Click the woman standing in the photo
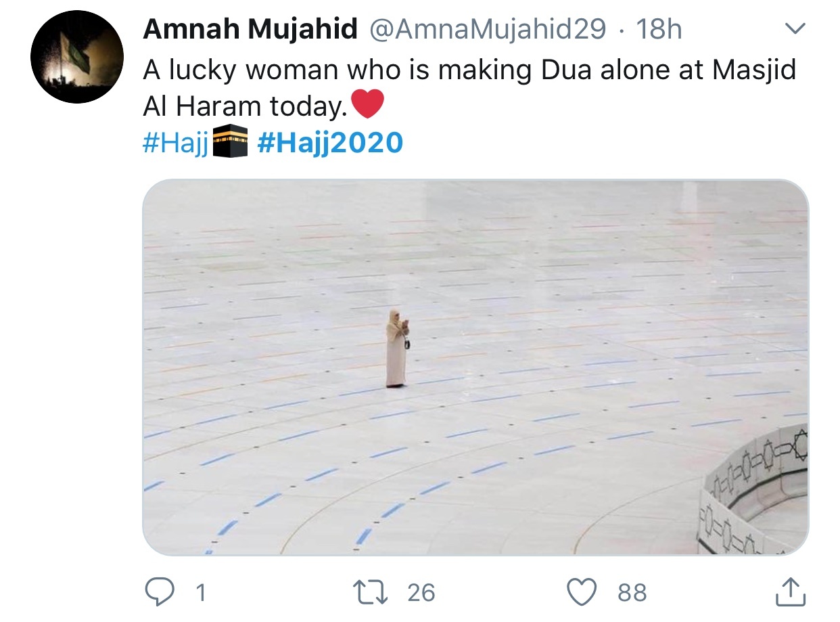The height and width of the screenshot is (622, 840). [397, 349]
